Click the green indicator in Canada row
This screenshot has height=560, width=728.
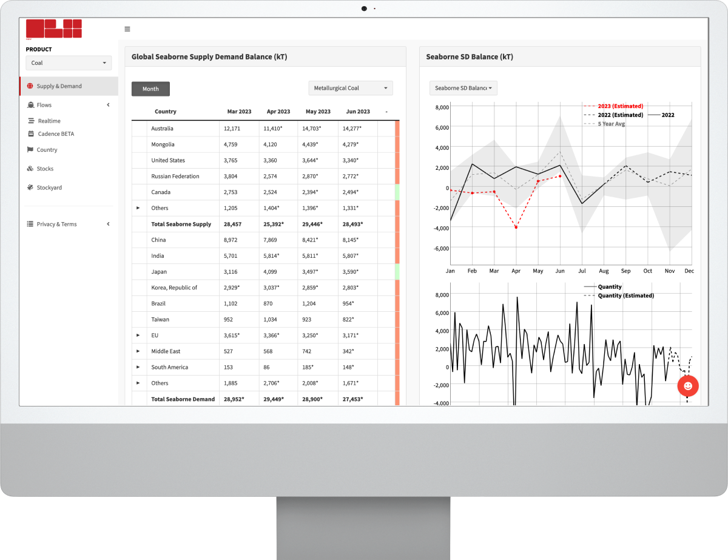397,192
